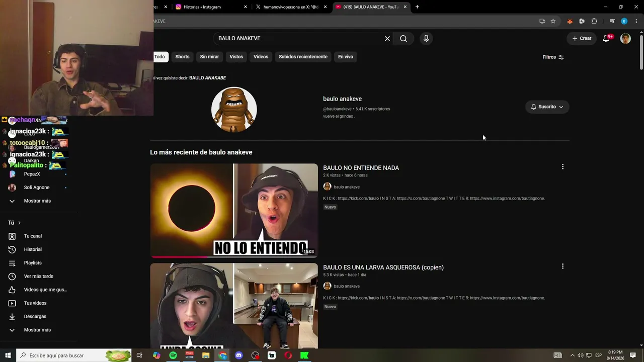Image resolution: width=644 pixels, height=362 pixels.
Task: Open the Filtros search filters
Action: pyautogui.click(x=553, y=57)
